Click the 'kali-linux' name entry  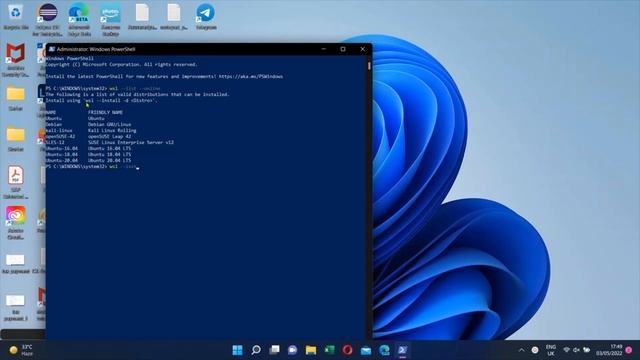pyautogui.click(x=59, y=131)
